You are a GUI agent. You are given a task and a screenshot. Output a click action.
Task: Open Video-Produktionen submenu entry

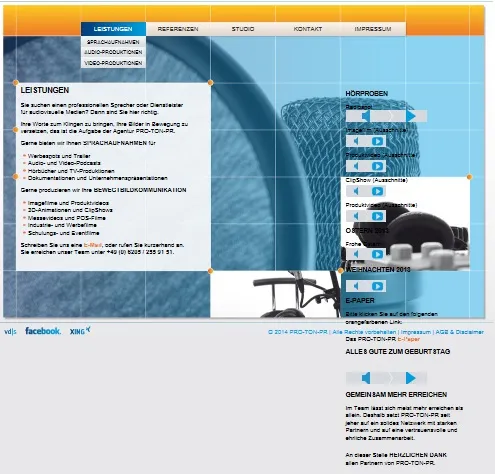(113, 63)
